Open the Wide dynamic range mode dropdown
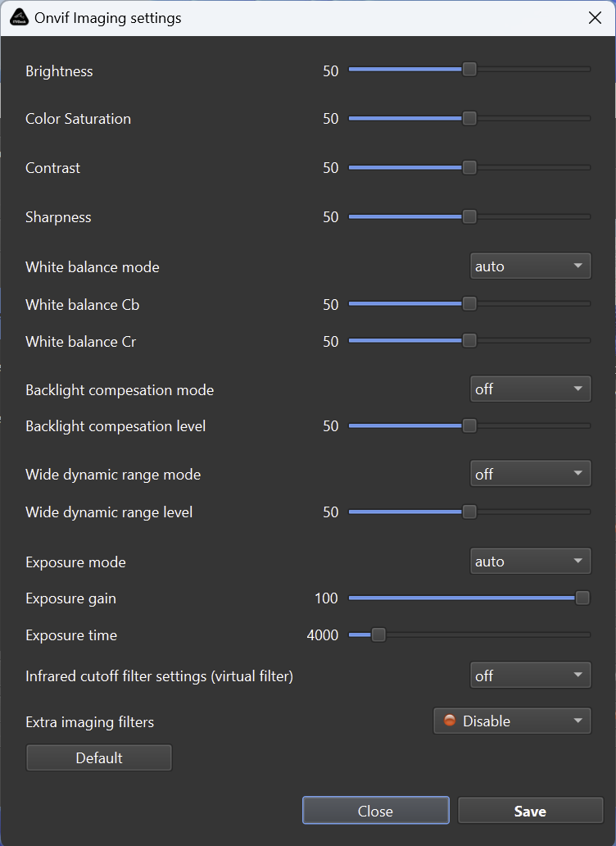Screen dimensions: 616x846 (530, 474)
